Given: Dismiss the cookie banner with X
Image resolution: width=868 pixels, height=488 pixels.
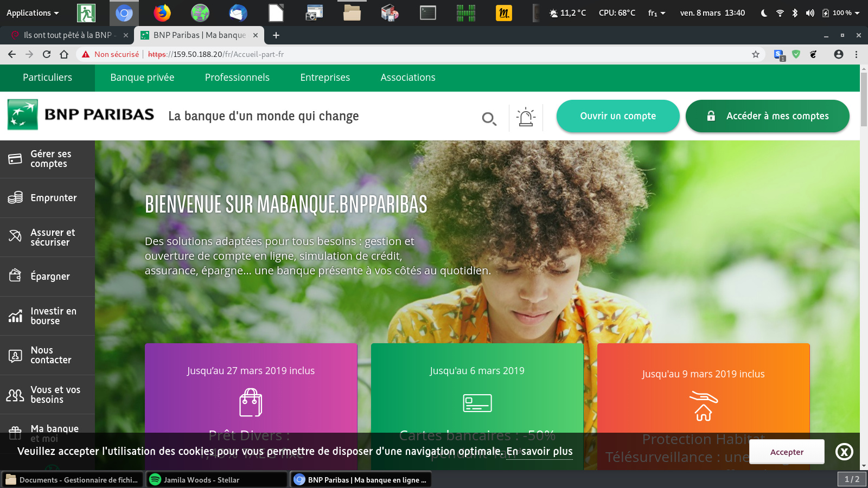Looking at the screenshot, I should (844, 452).
